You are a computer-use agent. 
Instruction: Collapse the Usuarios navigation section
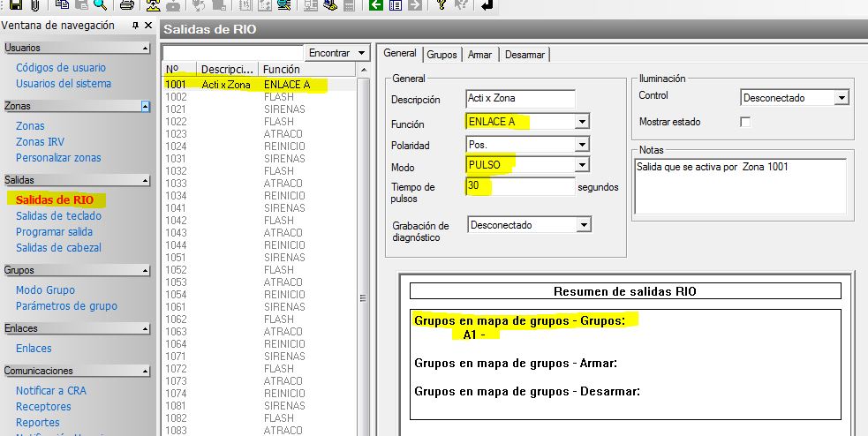(x=145, y=49)
